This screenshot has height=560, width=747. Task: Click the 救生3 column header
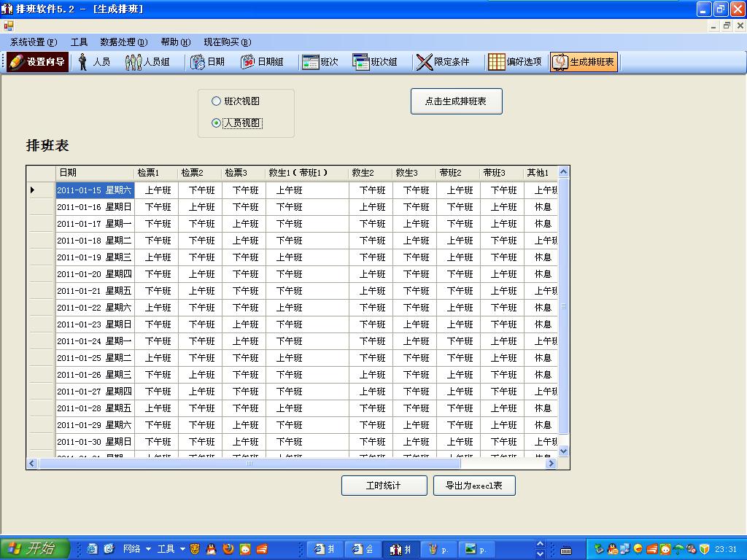(415, 173)
